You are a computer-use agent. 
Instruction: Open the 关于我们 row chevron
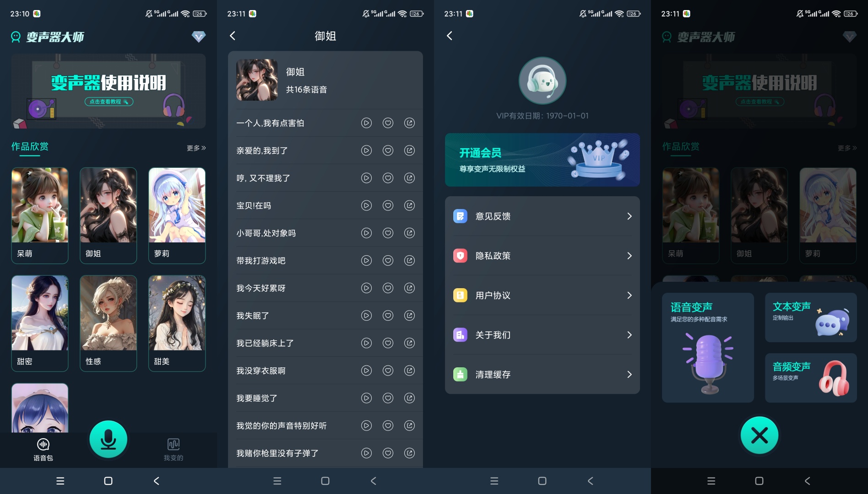pos(629,335)
